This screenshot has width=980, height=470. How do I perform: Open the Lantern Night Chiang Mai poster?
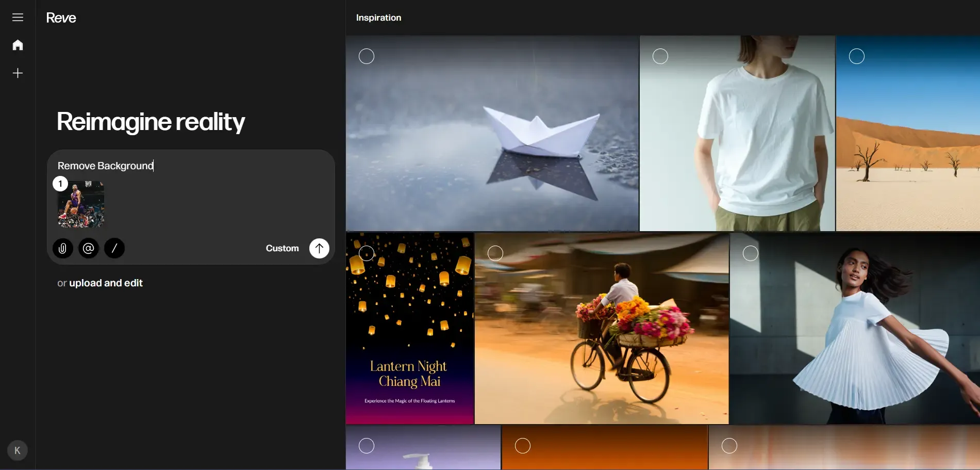point(410,328)
